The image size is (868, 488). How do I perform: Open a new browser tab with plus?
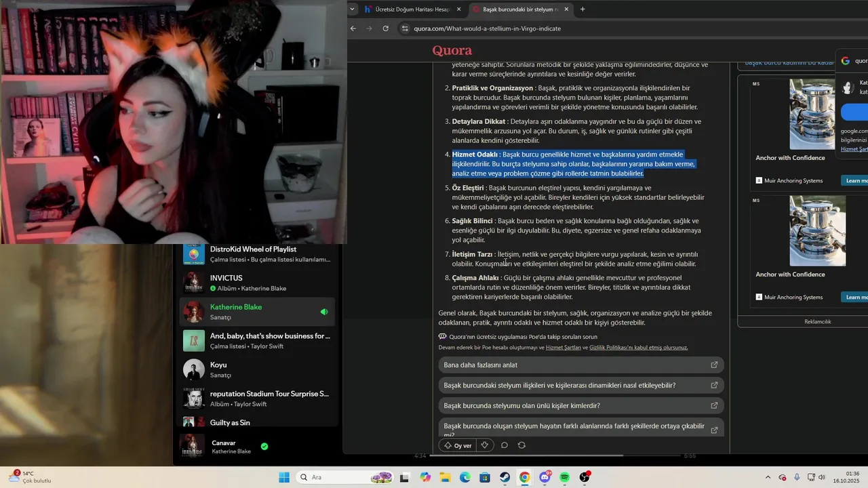coord(583,9)
